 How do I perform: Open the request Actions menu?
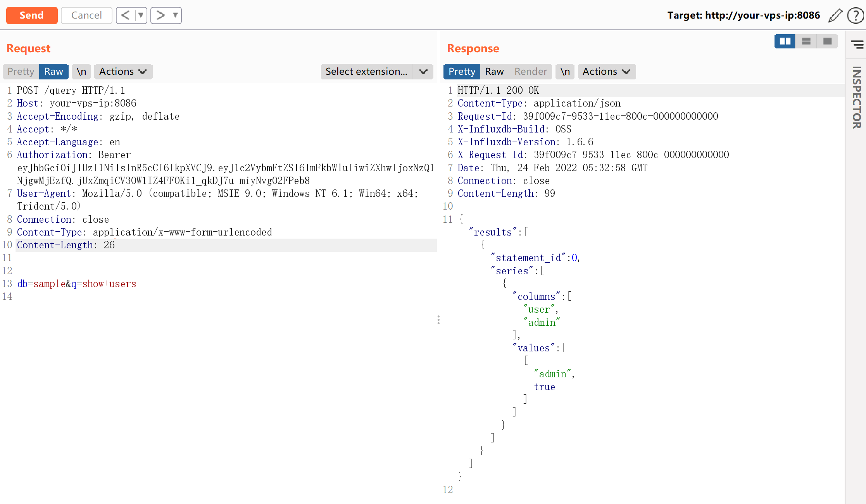click(123, 72)
